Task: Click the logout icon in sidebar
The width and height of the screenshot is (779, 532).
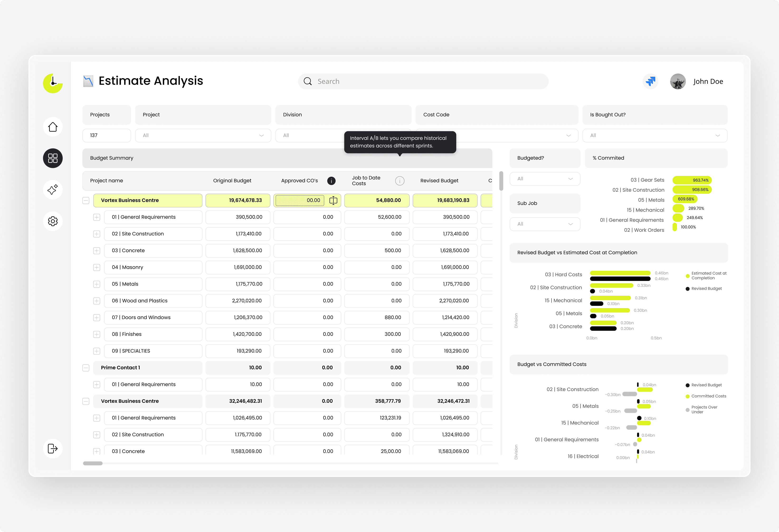Action: click(53, 449)
